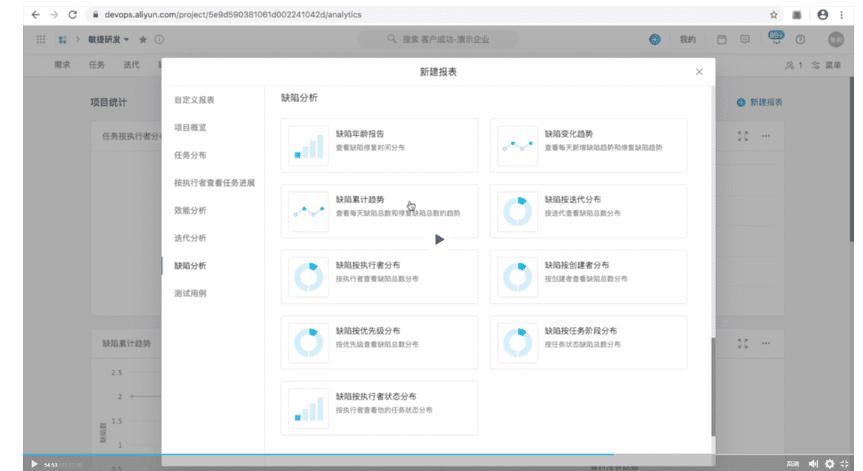863x471 pixels.
Task: Open 我的 in top bar
Action: (x=687, y=40)
